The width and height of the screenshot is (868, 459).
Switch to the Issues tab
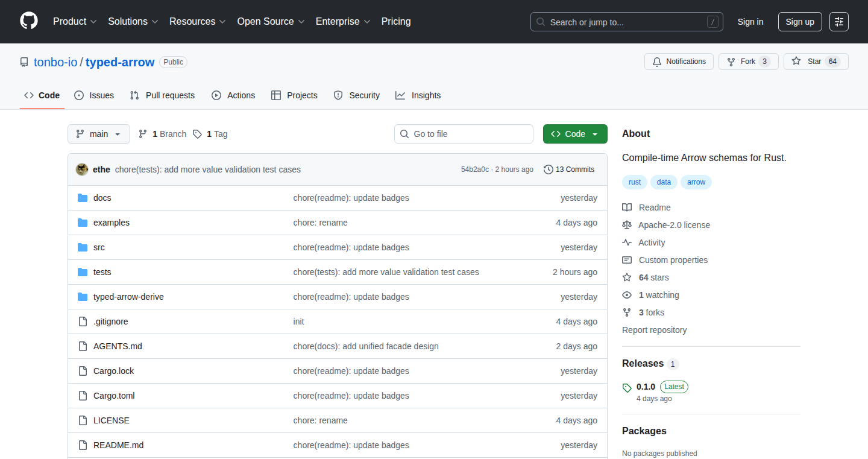point(94,95)
